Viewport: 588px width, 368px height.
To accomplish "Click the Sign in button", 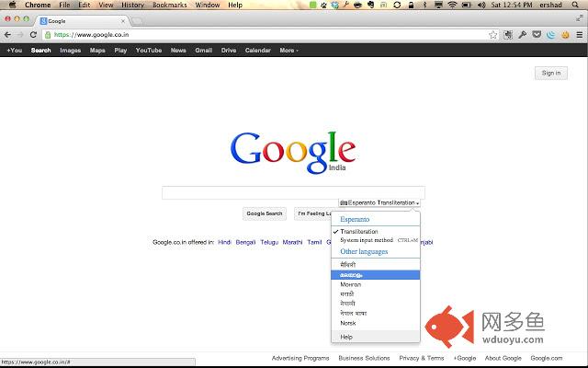I will [x=551, y=73].
